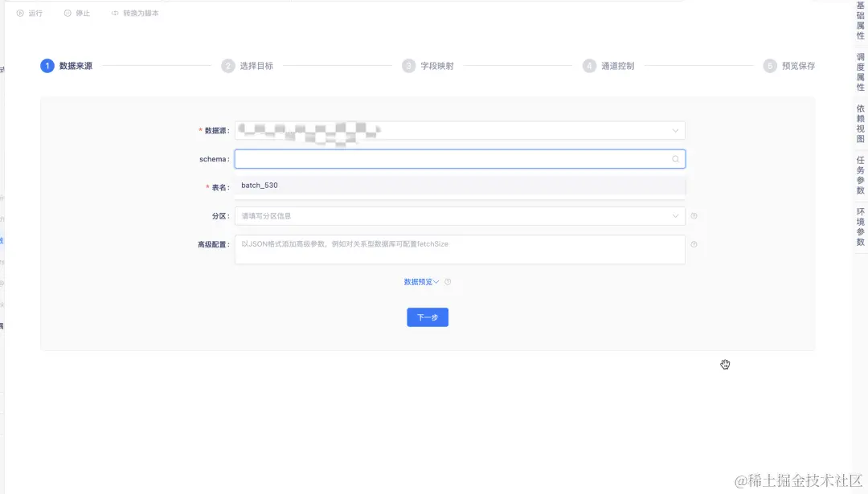Click the 下一步 next button
This screenshot has height=494, width=868.
pyautogui.click(x=428, y=317)
